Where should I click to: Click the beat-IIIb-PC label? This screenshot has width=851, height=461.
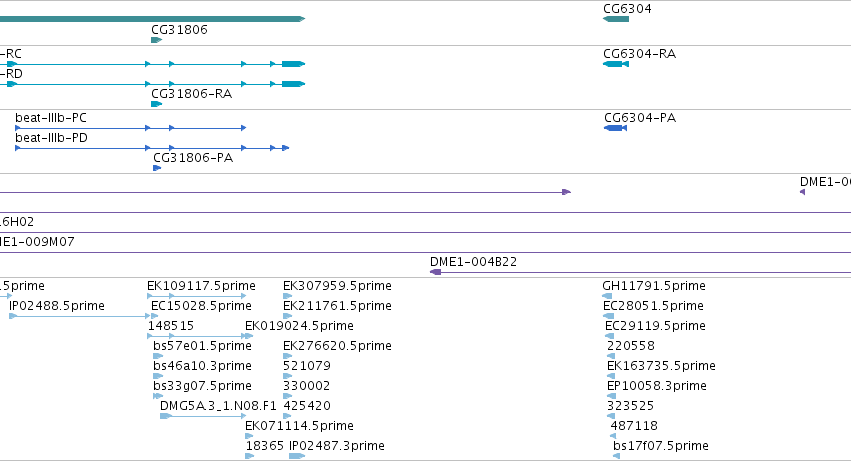click(51, 118)
